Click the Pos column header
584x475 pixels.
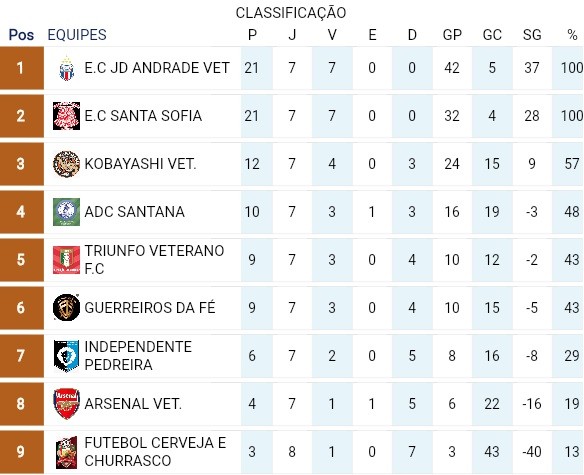click(x=21, y=35)
